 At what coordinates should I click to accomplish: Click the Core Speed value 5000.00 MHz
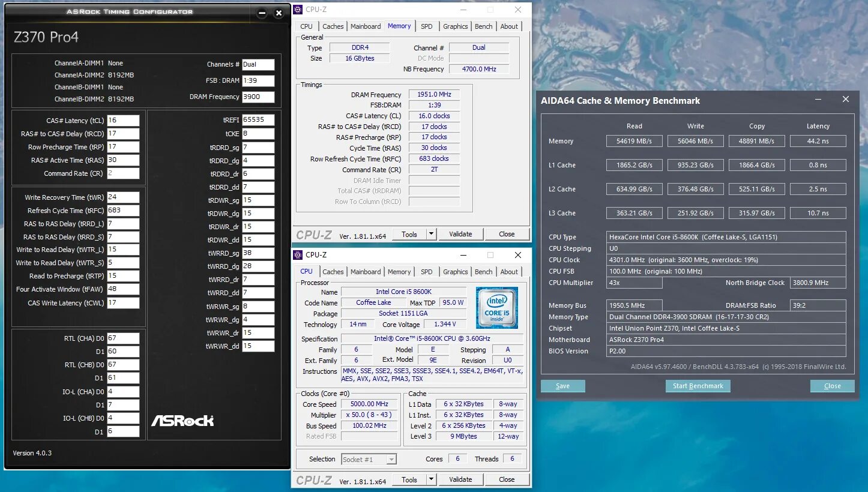click(x=370, y=404)
